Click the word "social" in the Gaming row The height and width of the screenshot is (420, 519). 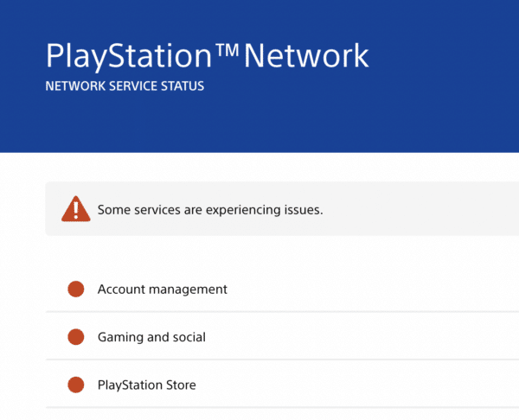pos(189,337)
